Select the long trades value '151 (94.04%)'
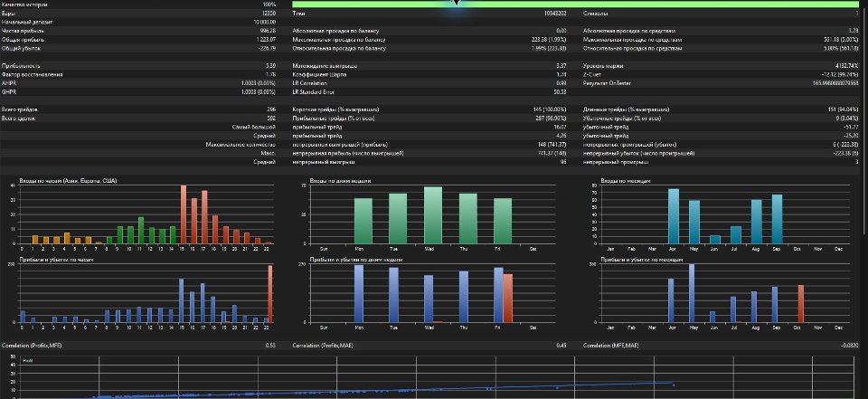The image size is (868, 399). pyautogui.click(x=844, y=109)
